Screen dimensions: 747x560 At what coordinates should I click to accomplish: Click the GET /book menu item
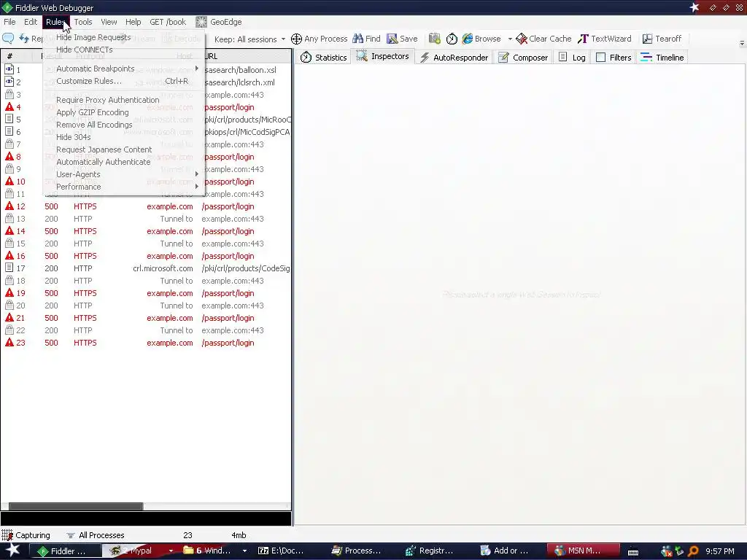(168, 22)
